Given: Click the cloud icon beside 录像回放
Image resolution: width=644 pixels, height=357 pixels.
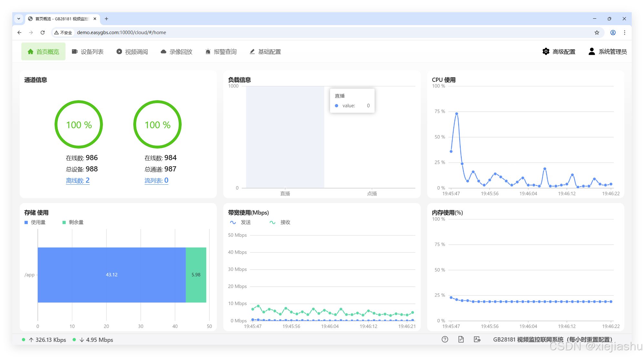Looking at the screenshot, I should [x=164, y=52].
